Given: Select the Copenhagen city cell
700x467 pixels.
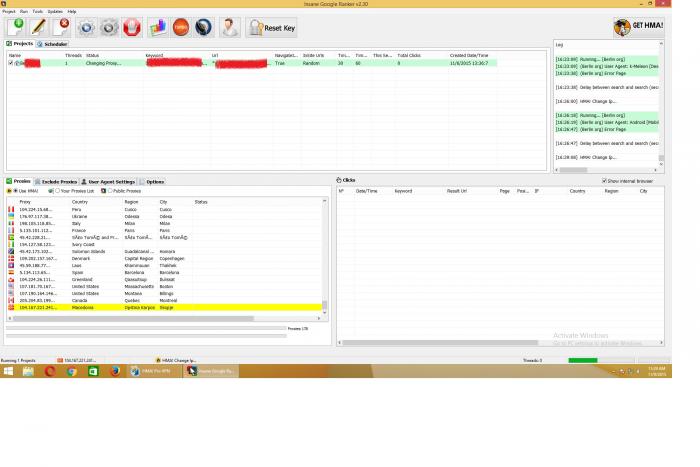Looking at the screenshot, I should (172, 259).
